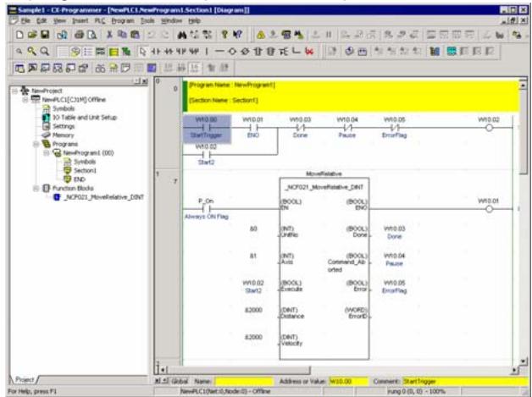
Task: Click the Address or Value field
Action: (x=348, y=382)
